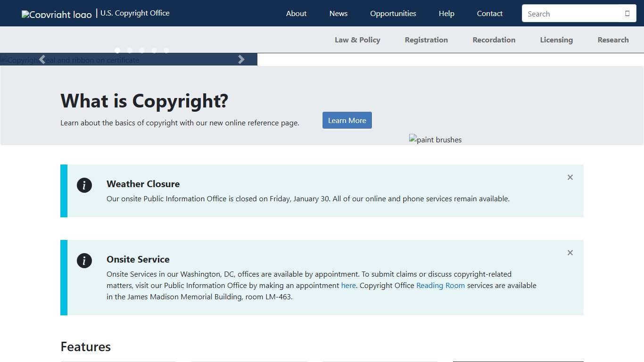Jump to the third carousel slide dot
This screenshot has height=362, width=644.
142,50
